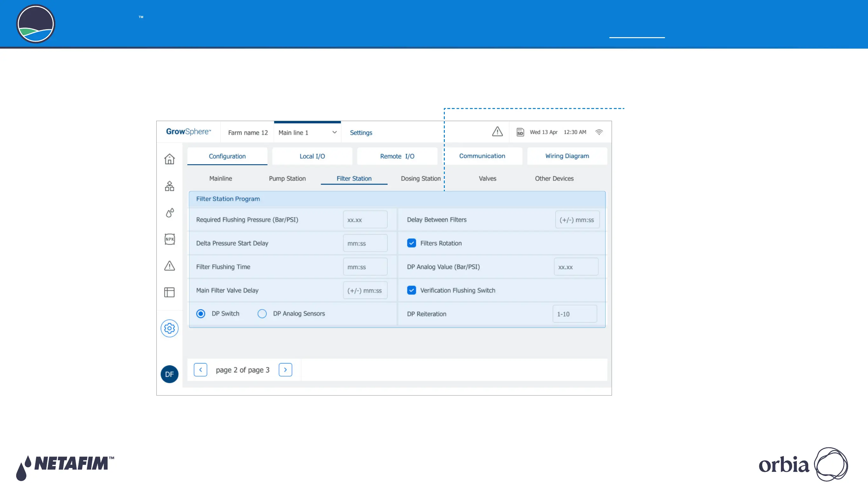Screen dimensions: 868x488
Task: Go to previous page arrow
Action: 200,370
